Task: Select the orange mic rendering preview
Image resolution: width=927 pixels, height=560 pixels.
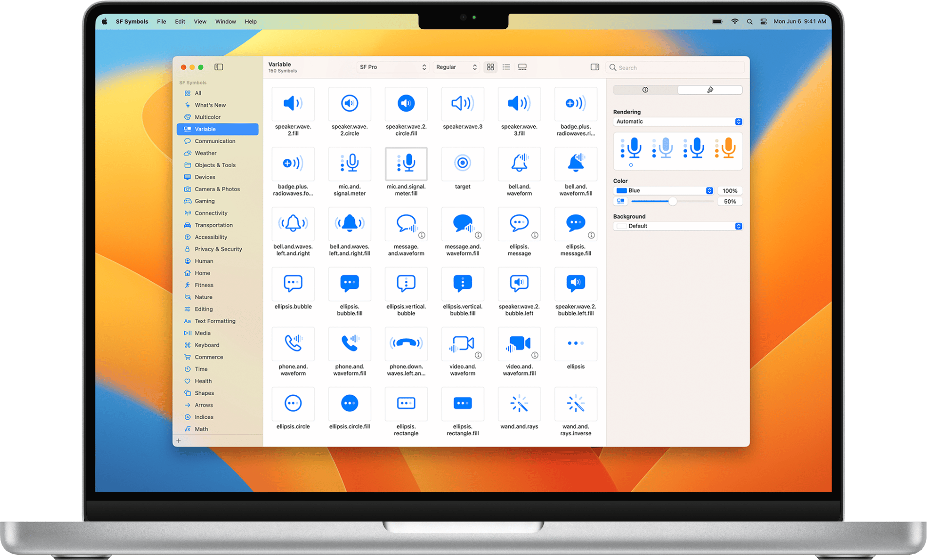Action: pyautogui.click(x=725, y=149)
